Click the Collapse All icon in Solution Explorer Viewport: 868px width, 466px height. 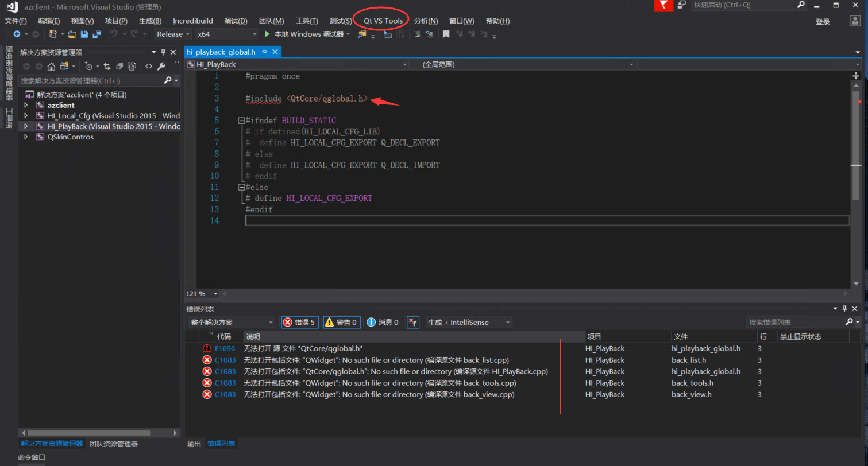(x=119, y=66)
